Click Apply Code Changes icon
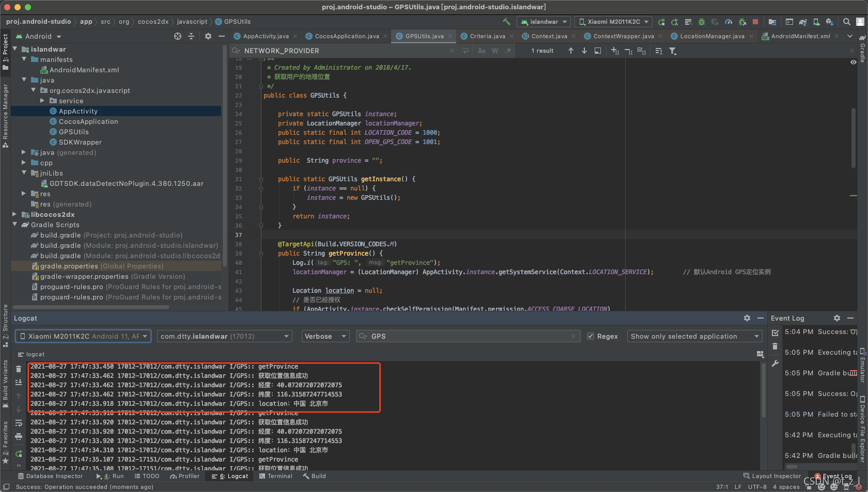The image size is (868, 492). click(x=688, y=22)
